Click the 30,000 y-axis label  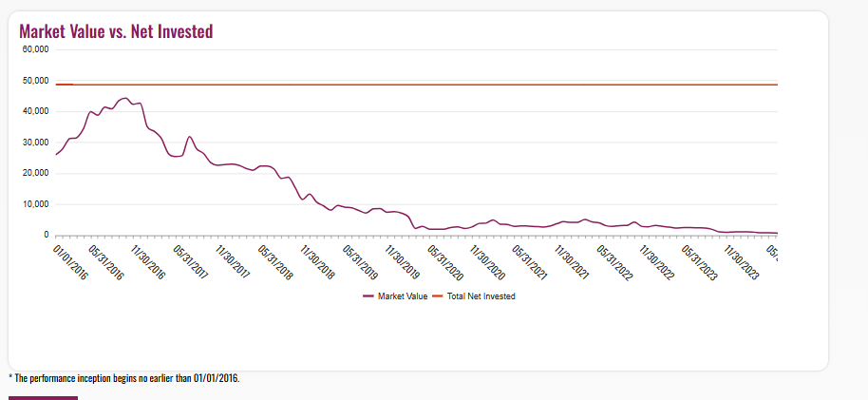pos(34,143)
